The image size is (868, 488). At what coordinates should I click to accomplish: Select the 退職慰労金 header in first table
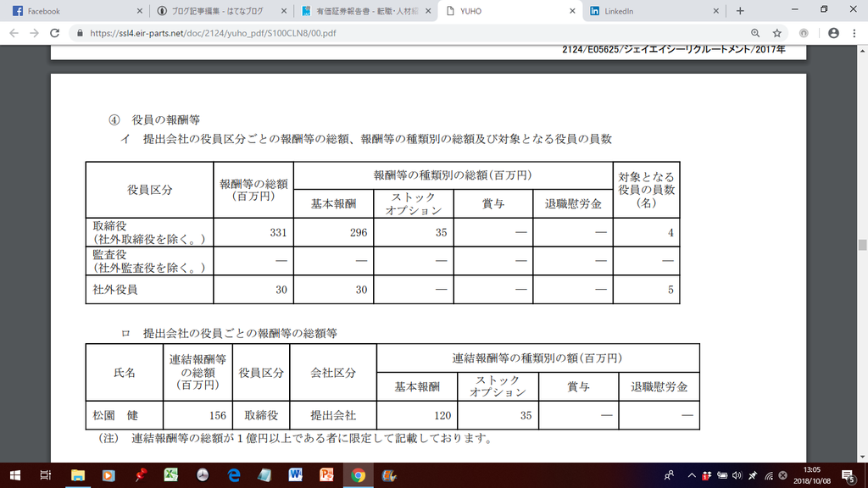pos(573,204)
